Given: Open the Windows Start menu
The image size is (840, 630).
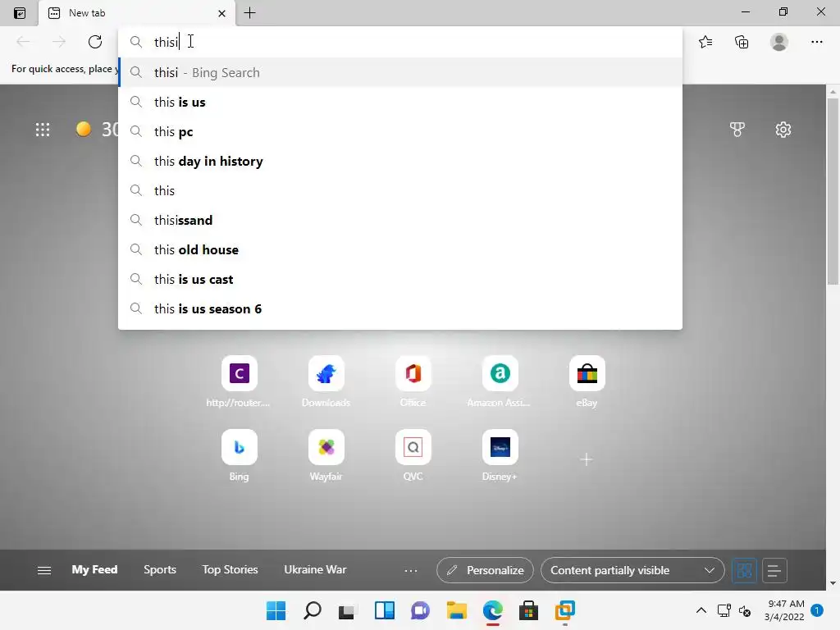Looking at the screenshot, I should click(x=276, y=610).
